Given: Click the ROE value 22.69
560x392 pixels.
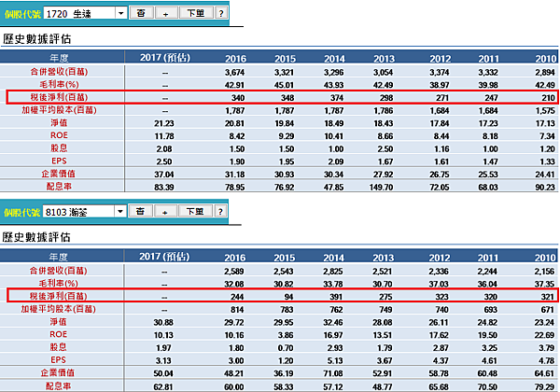Looking at the screenshot, I should 544,335.
